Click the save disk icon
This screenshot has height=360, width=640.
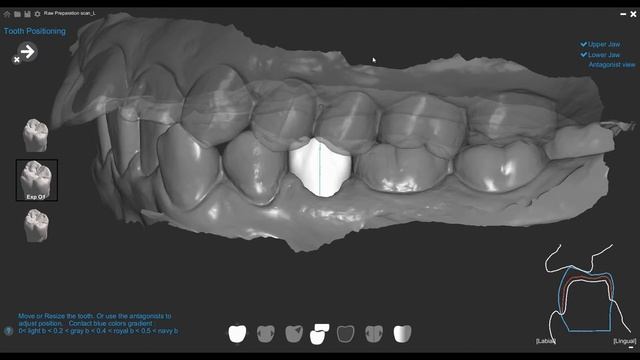(27, 14)
